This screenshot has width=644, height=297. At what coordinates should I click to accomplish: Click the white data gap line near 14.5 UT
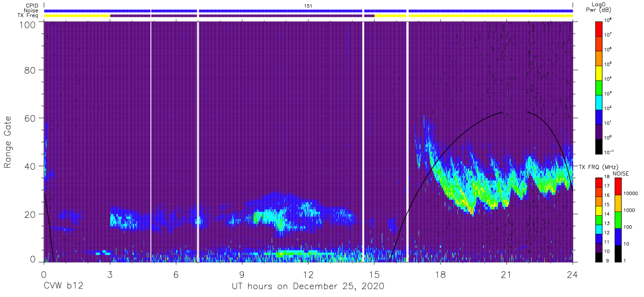coord(363,142)
